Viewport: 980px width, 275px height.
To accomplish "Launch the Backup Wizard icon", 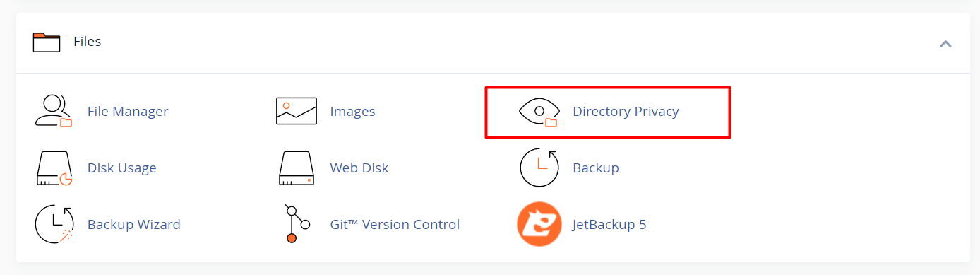I will [x=54, y=224].
